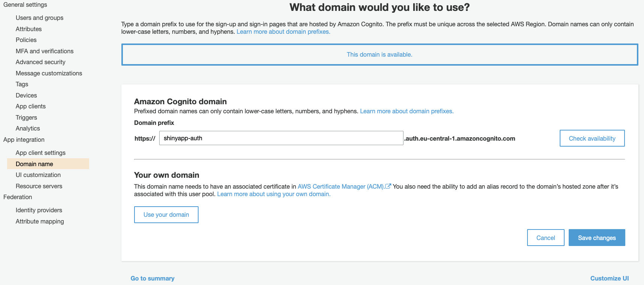Open MFA and verifications page
This screenshot has width=644, height=285.
pyautogui.click(x=45, y=51)
